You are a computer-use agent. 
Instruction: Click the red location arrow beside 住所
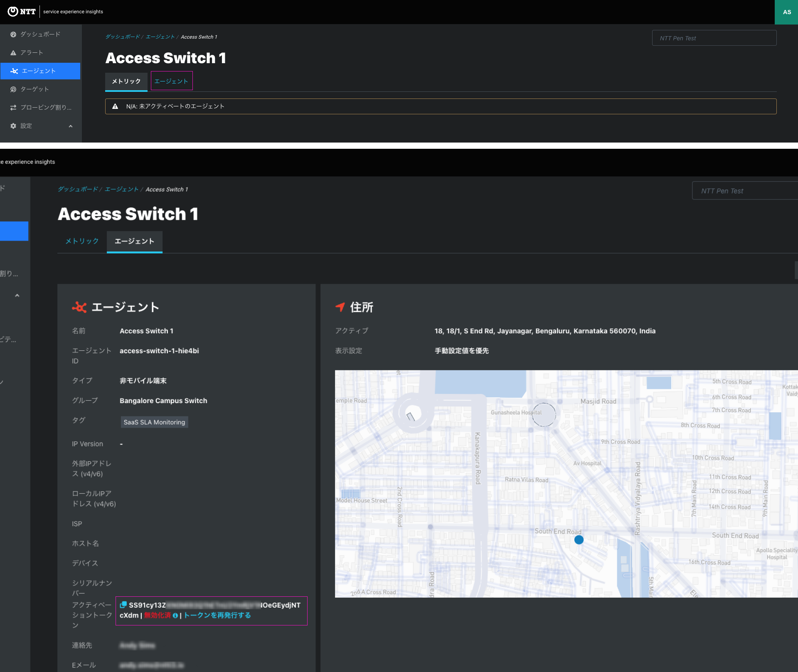340,307
